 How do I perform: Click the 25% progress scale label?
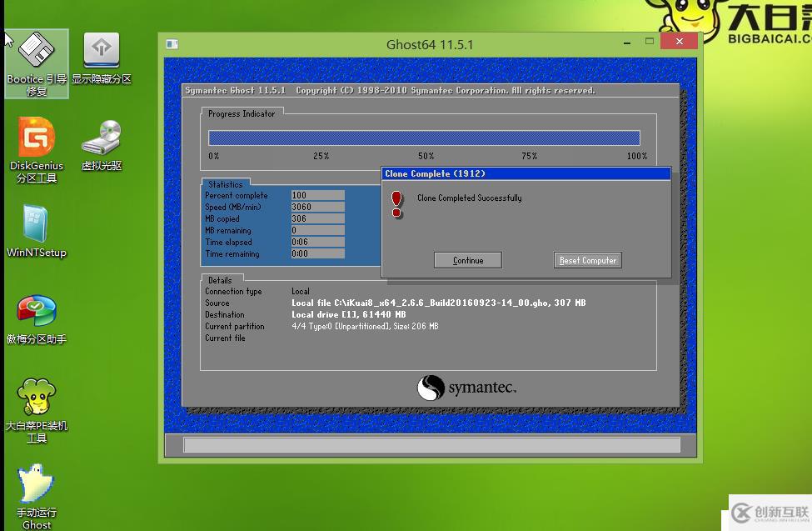tap(321, 156)
